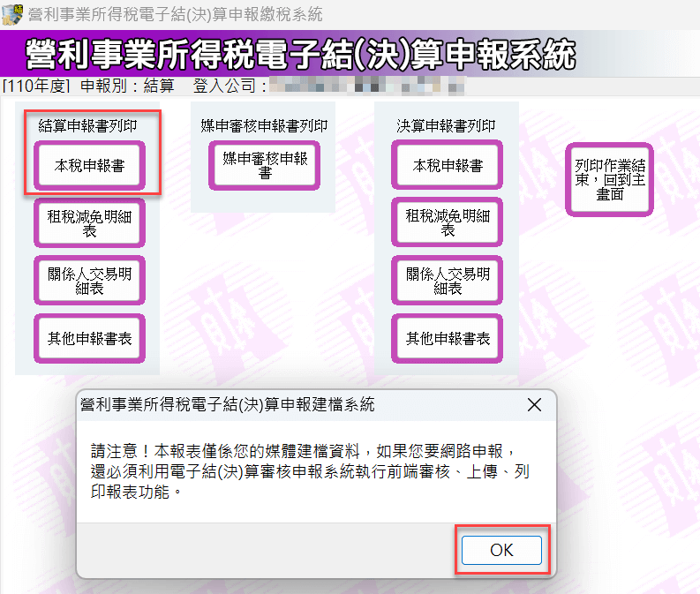The height and width of the screenshot is (594, 700).
Task: Open 關係人交易明細表 under 決算申報書列印
Action: (x=447, y=281)
